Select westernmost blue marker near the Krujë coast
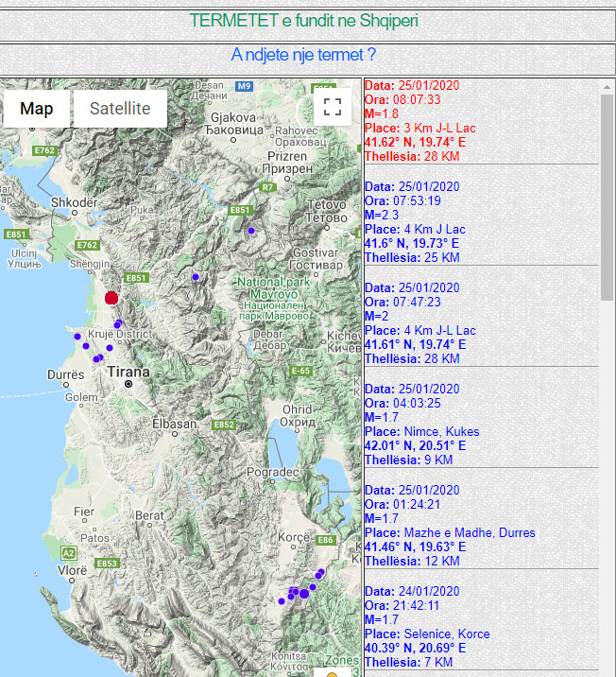Image resolution: width=616 pixels, height=677 pixels. click(x=77, y=336)
